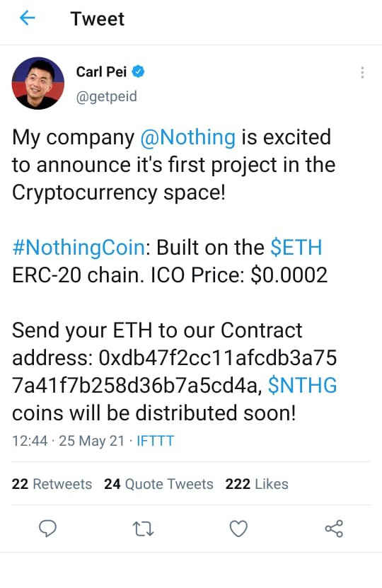Viewport: 382px width, 588px height.
Task: Tap the reply speech bubble icon
Action: tap(47, 529)
